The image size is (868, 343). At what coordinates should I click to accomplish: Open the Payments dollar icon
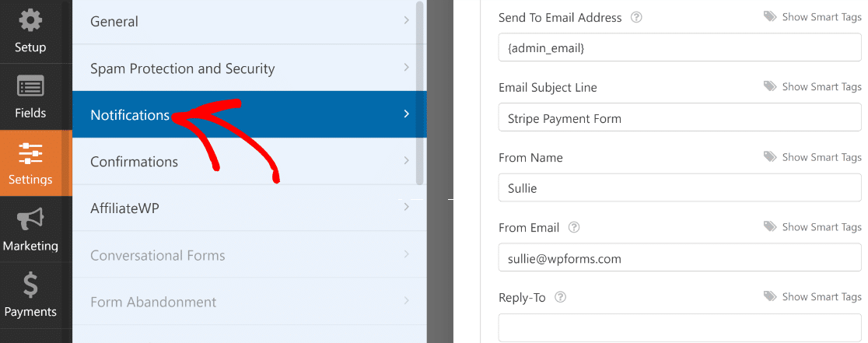coord(30,285)
